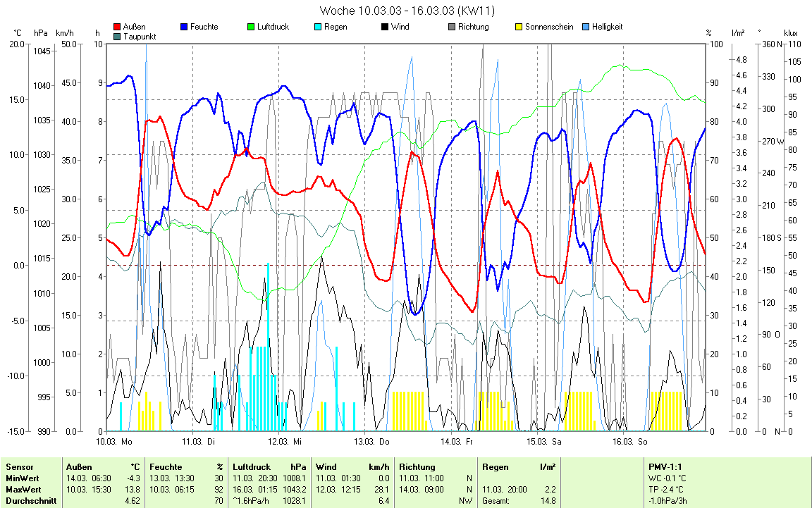This screenshot has height=508, width=812.
Task: Click the green Luftdruck legend swatch
Action: (x=252, y=27)
